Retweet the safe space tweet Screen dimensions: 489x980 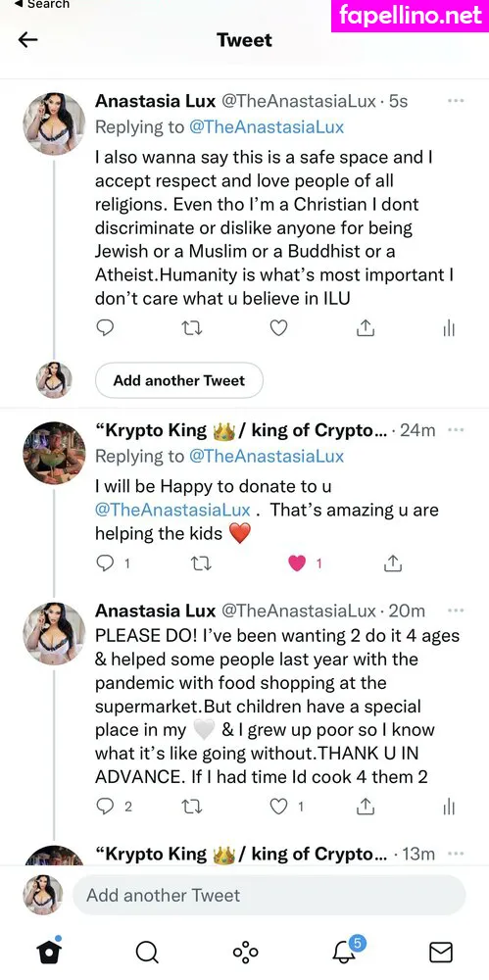point(191,328)
